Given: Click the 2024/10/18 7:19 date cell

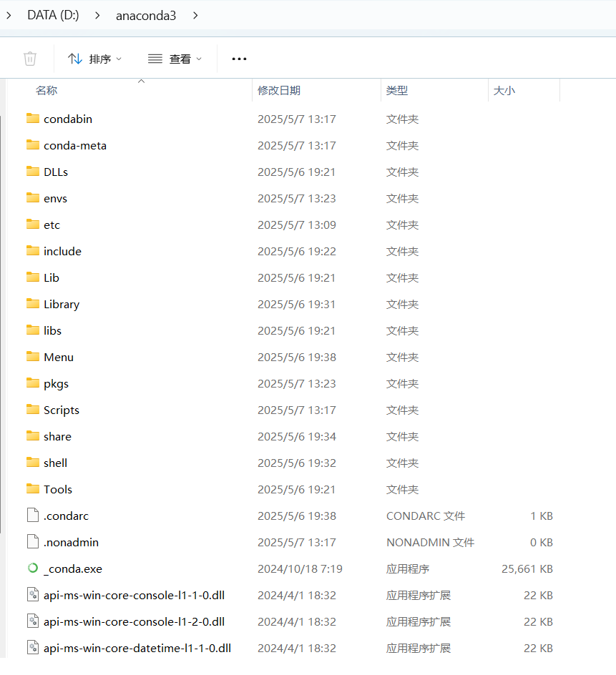Looking at the screenshot, I should (x=300, y=568).
